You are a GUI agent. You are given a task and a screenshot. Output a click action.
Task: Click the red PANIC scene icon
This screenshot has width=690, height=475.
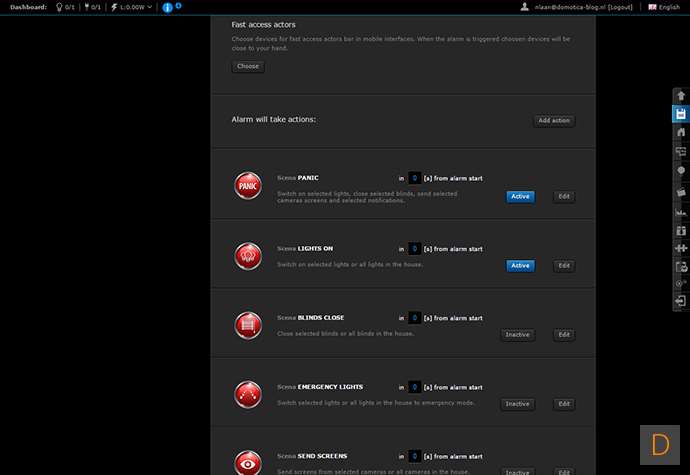point(248,186)
